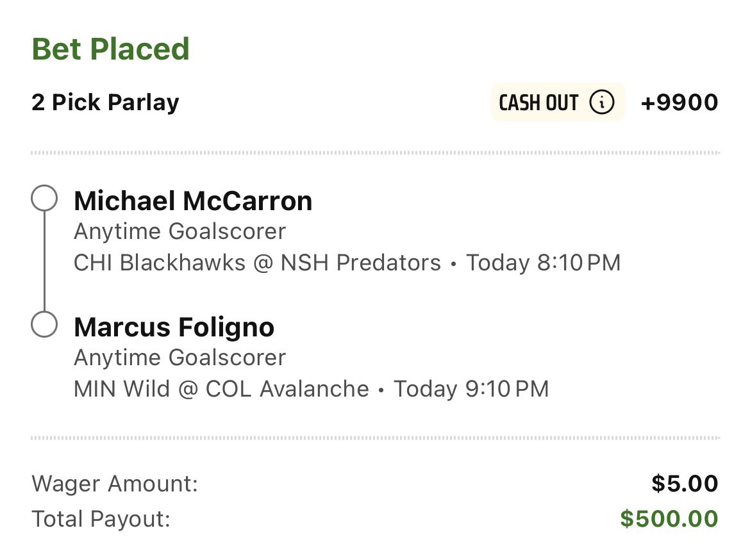Click the Total Payout label
This screenshot has height=560, width=750.
click(x=101, y=519)
